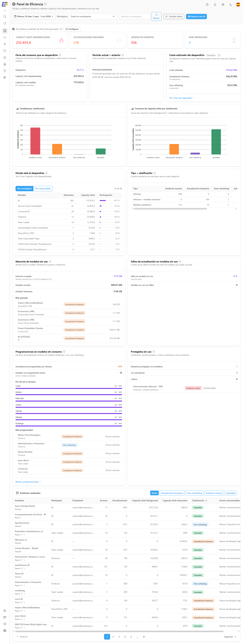
Task: Select the Actualización fantasma filter tab
Action: 172,493
